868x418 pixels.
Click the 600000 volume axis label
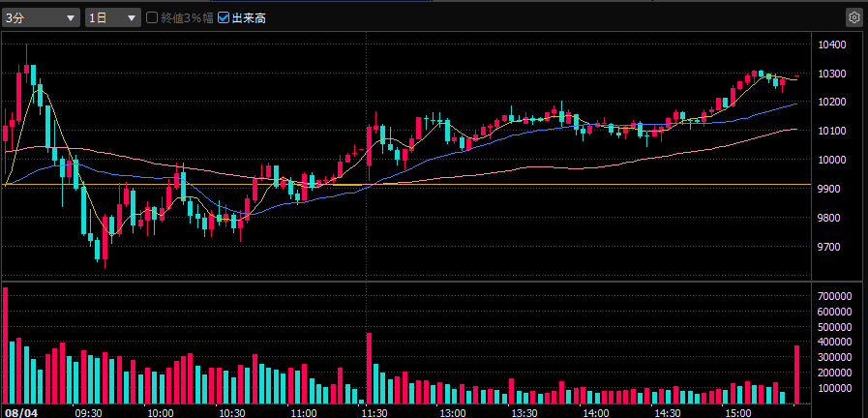(834, 312)
